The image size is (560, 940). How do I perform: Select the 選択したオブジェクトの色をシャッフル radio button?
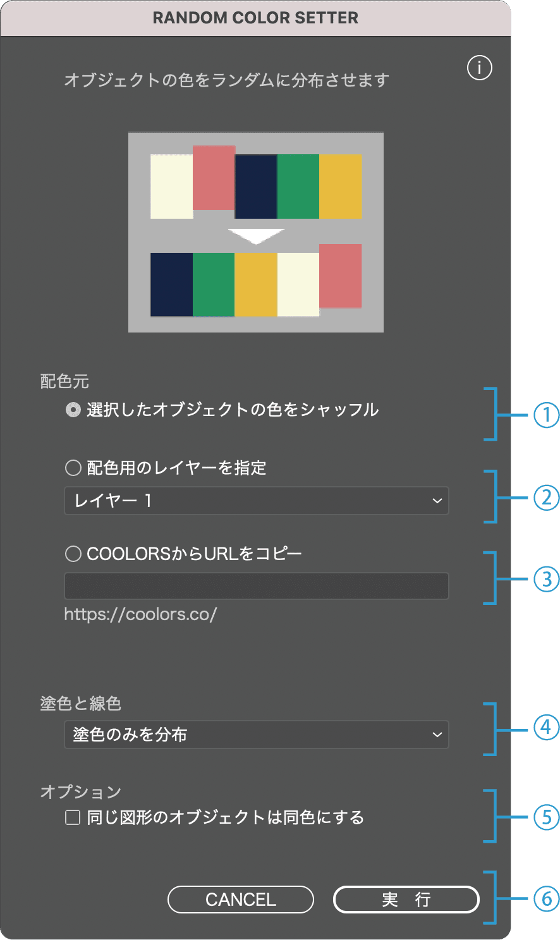tap(72, 410)
